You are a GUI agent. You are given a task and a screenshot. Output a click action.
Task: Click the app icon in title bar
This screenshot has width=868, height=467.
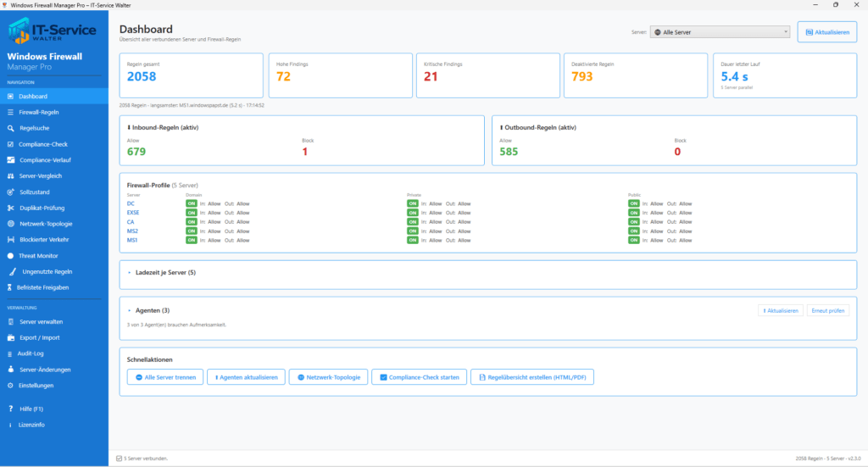[5, 5]
